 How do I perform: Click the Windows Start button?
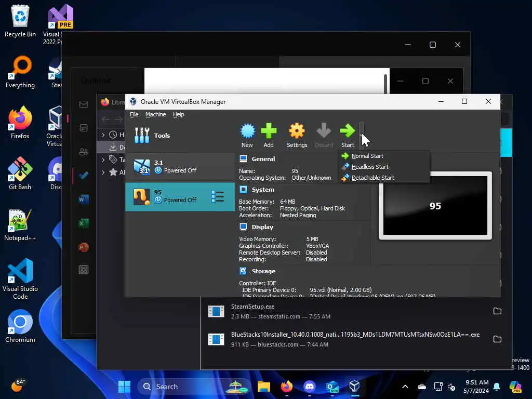pyautogui.click(x=124, y=387)
